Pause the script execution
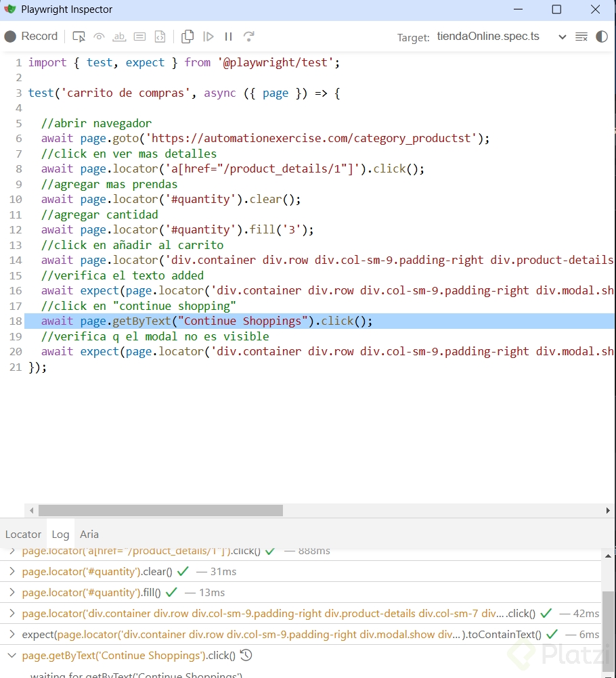This screenshot has width=616, height=678. (228, 37)
